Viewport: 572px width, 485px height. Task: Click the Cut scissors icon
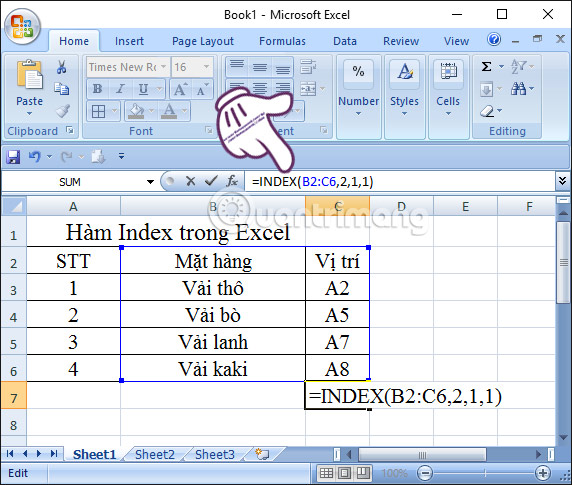tap(62, 67)
